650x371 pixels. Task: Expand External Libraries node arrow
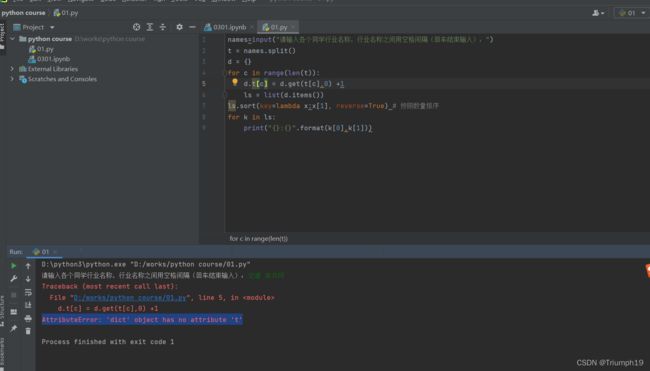[x=12, y=69]
